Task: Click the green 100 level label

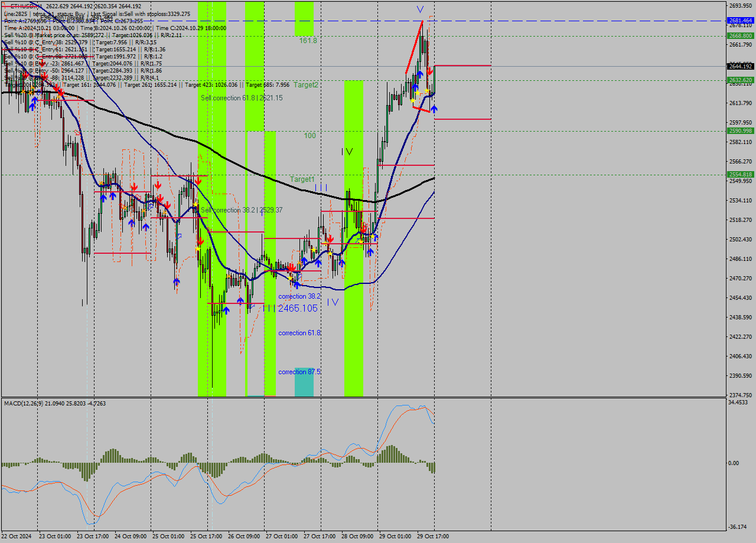Action: 309,136
